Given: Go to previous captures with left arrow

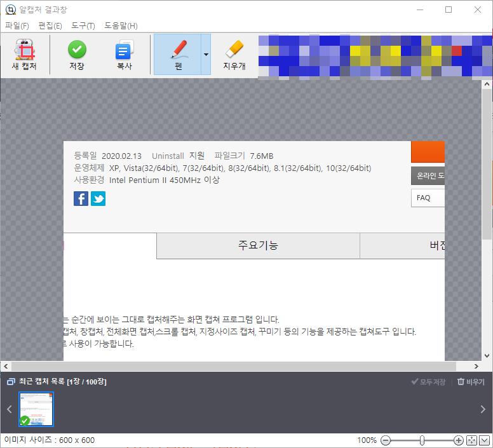Looking at the screenshot, I should (10, 409).
